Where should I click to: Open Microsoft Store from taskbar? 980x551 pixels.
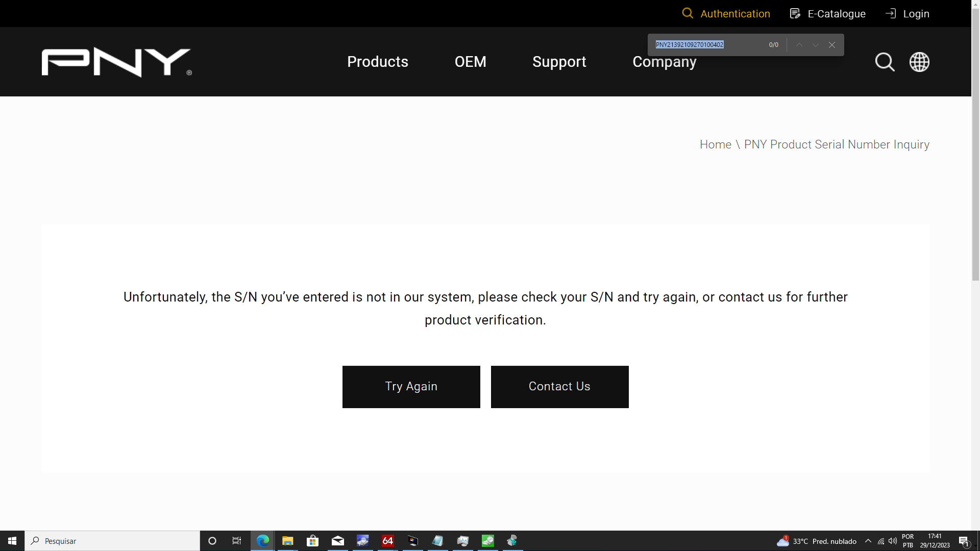312,541
